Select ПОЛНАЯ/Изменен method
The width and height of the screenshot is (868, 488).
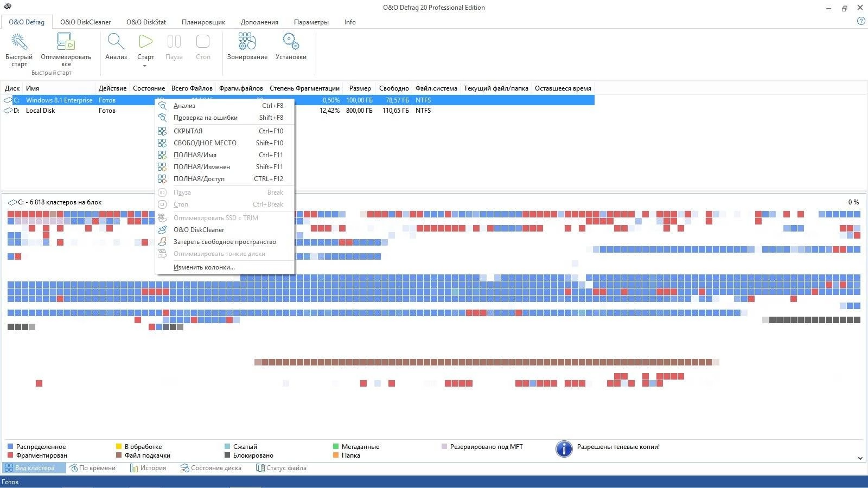(225, 167)
